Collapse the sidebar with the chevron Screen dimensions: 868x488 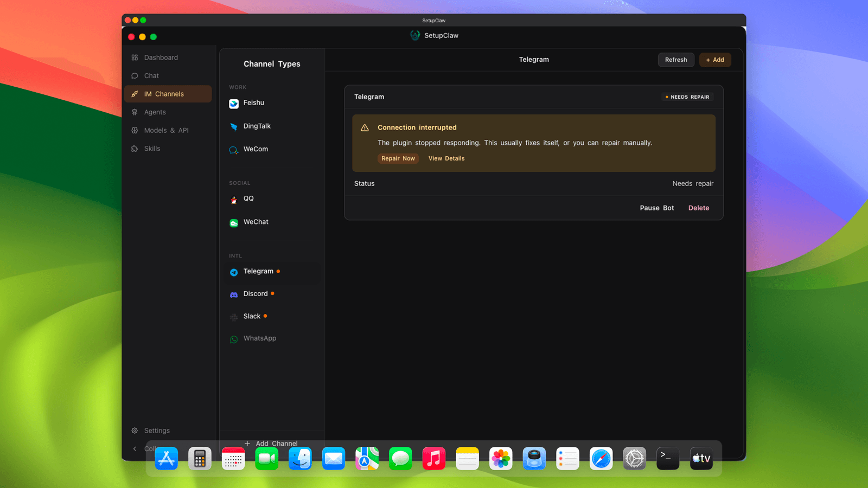pos(135,448)
